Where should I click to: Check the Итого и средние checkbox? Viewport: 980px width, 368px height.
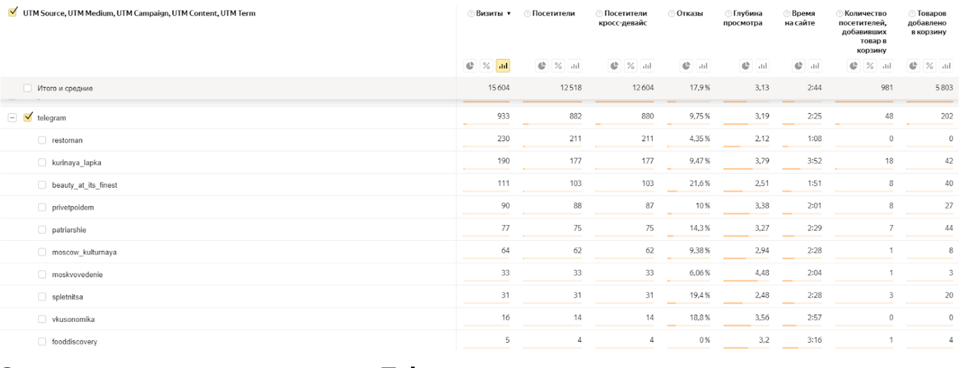(28, 88)
